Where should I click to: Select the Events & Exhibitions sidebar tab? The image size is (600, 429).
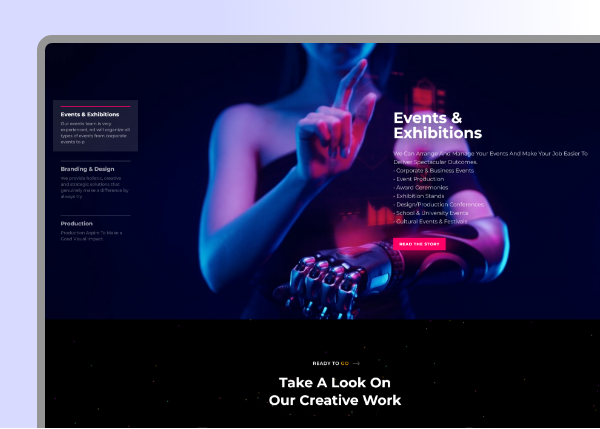tap(96, 115)
